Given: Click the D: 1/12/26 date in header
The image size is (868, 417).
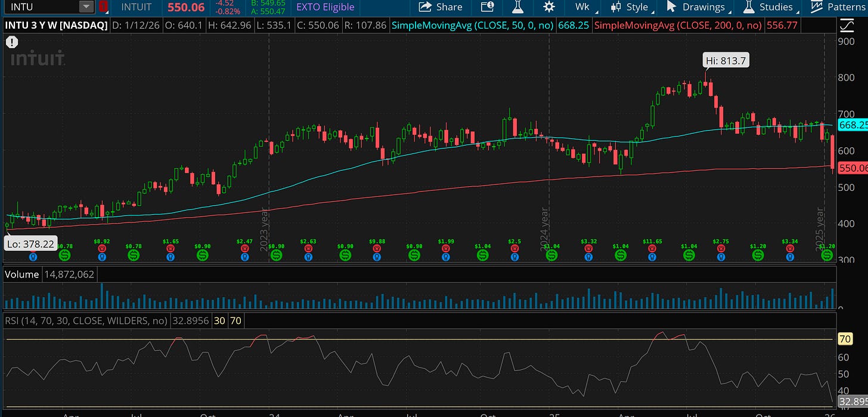Looking at the screenshot, I should tap(137, 26).
